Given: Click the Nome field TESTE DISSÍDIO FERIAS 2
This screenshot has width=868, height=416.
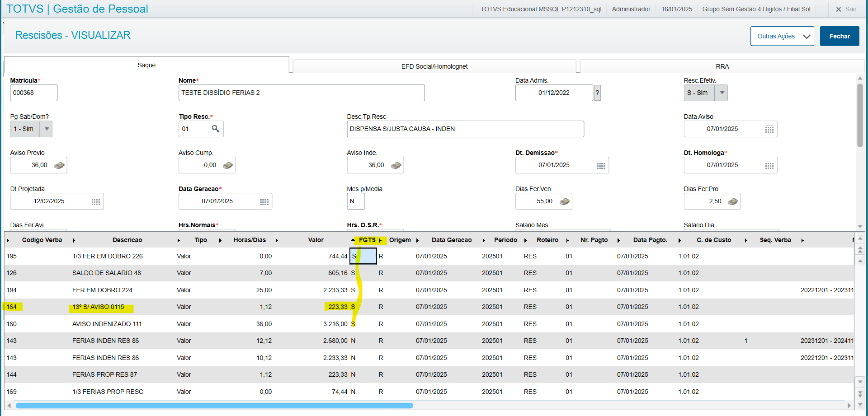Looking at the screenshot, I should point(302,93).
